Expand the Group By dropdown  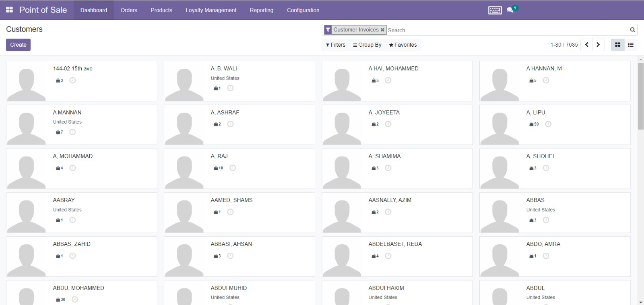[x=367, y=45]
